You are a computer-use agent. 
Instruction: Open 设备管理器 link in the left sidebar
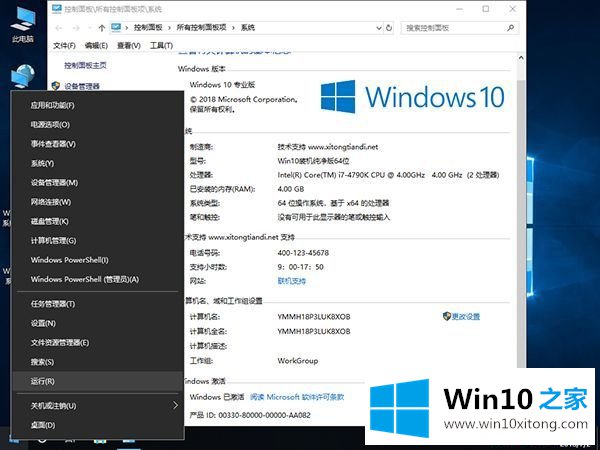(x=82, y=86)
